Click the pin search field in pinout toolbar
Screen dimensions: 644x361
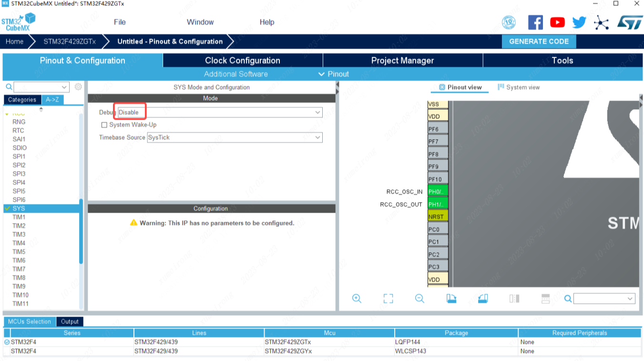604,299
